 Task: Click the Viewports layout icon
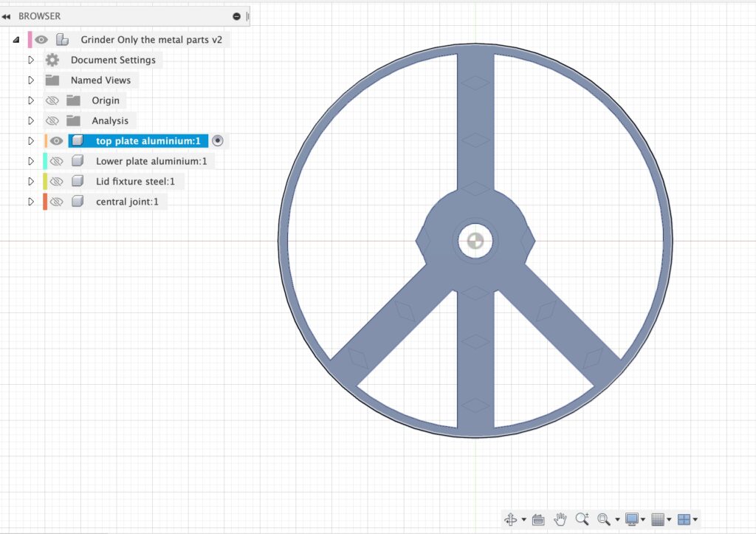tap(684, 519)
